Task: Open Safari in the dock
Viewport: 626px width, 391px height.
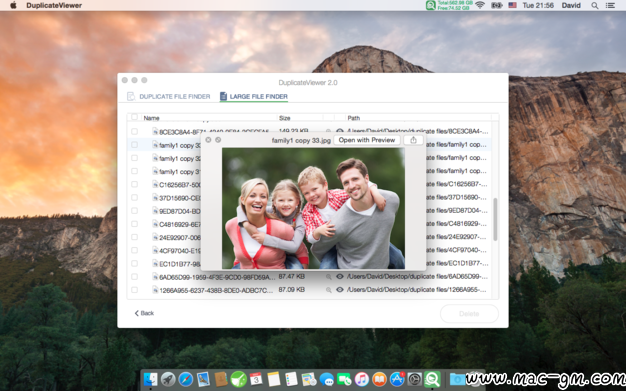Action: 186,379
